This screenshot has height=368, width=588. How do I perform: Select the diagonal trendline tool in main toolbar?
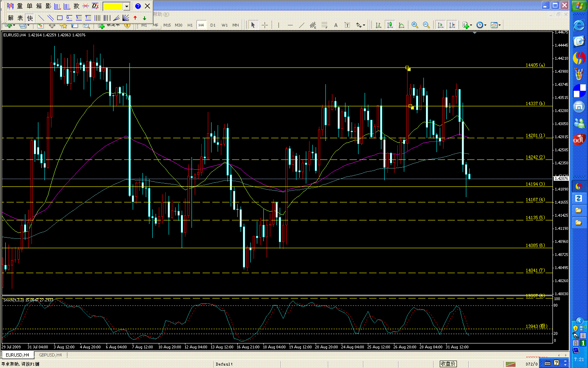pyautogui.click(x=301, y=25)
